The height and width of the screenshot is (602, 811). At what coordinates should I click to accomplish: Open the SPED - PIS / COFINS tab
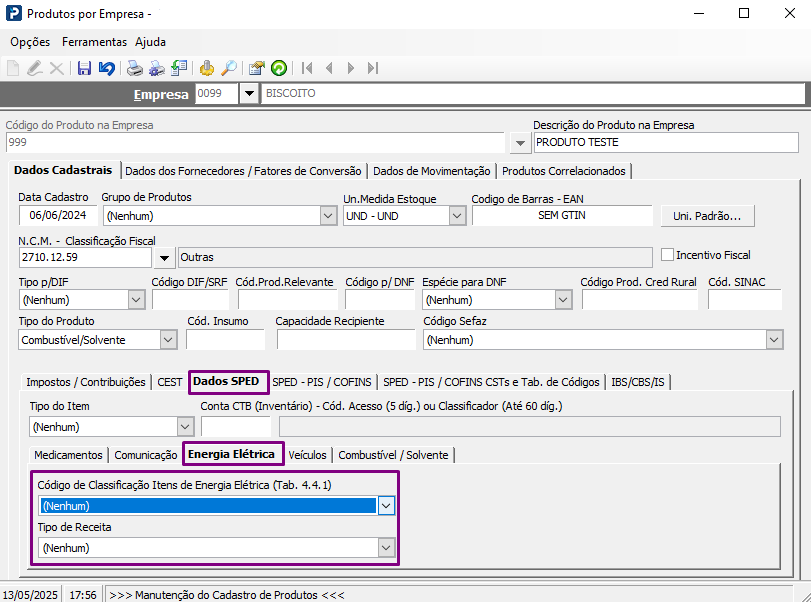coord(322,382)
